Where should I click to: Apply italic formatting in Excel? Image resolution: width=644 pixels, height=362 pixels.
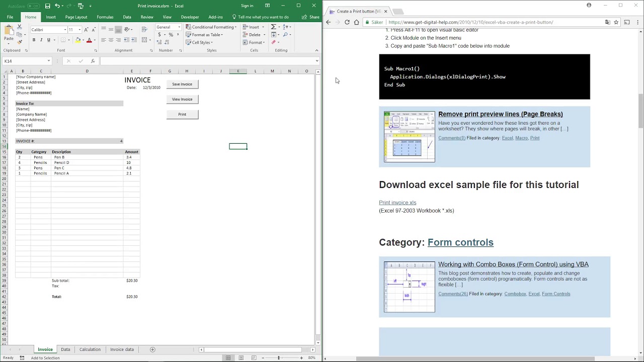41,40
